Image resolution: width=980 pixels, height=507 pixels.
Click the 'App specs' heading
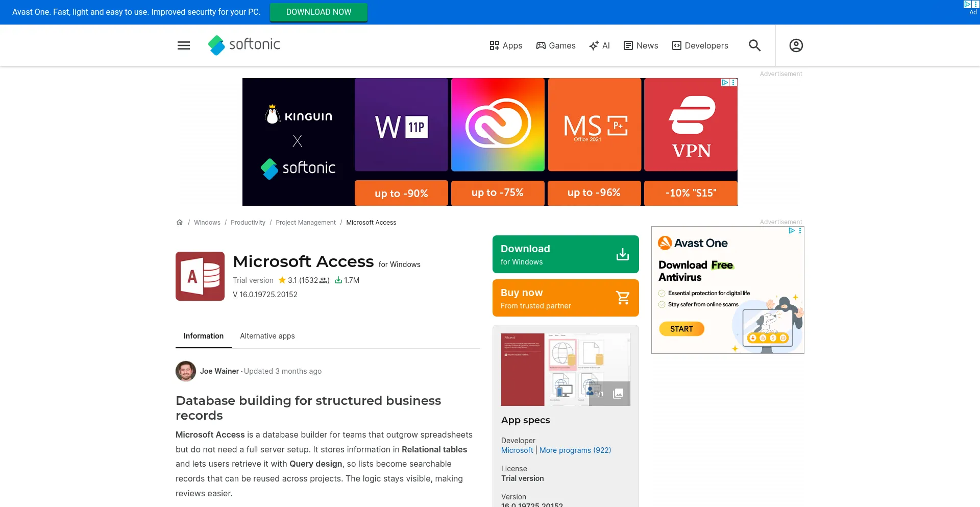point(526,420)
